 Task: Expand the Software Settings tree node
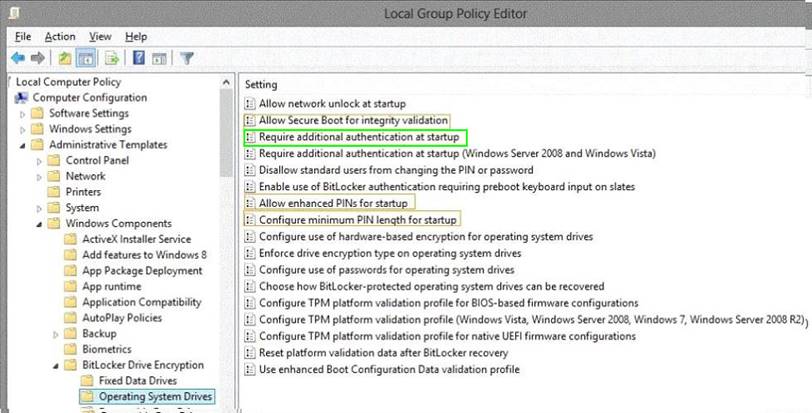point(24,114)
